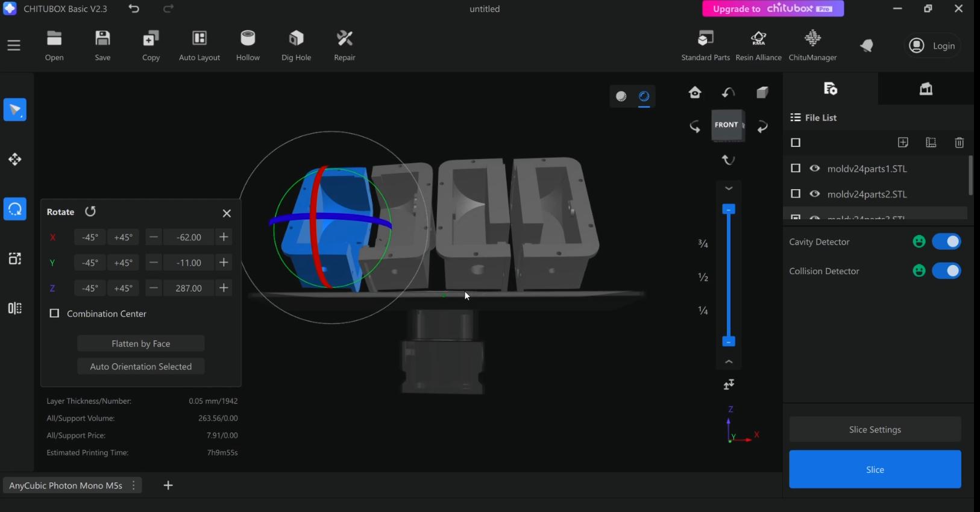Viewport: 980px width, 512px height.
Task: Open the Repair tool
Action: click(345, 45)
